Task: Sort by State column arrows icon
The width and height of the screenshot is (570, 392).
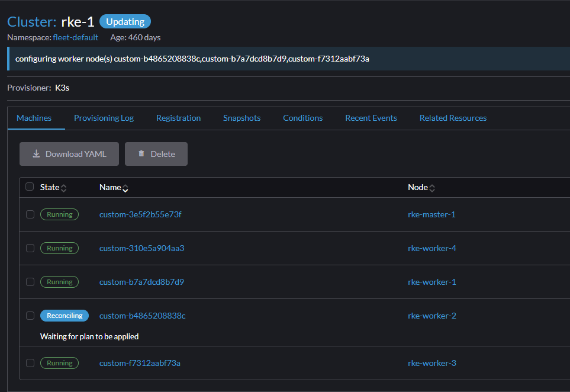Action: point(64,188)
